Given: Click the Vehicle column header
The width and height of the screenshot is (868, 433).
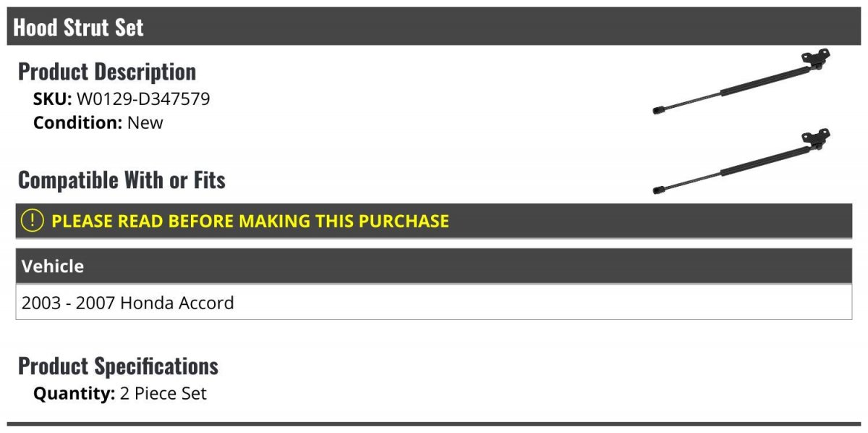Looking at the screenshot, I should pos(434,266).
